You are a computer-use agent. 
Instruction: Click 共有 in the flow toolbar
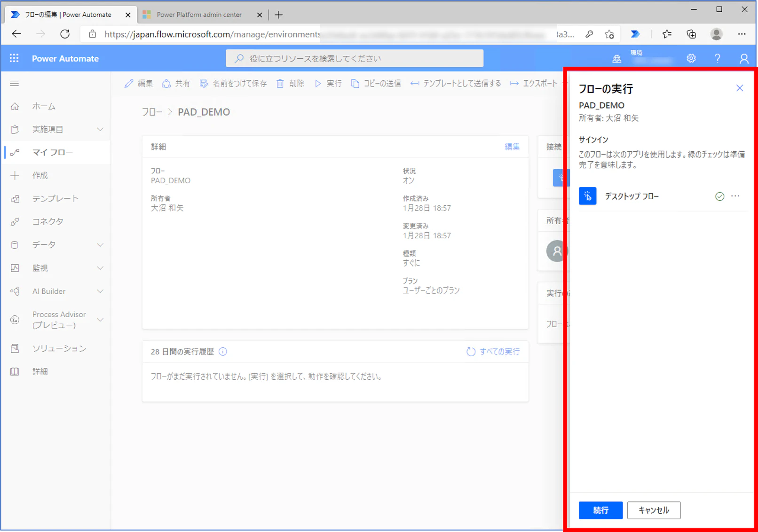pyautogui.click(x=176, y=83)
